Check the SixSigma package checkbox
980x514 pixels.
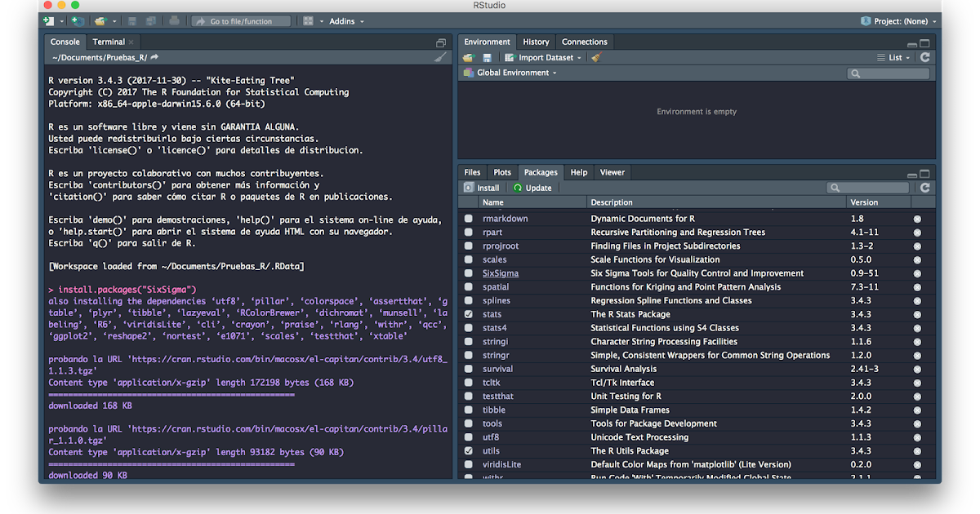(x=469, y=273)
